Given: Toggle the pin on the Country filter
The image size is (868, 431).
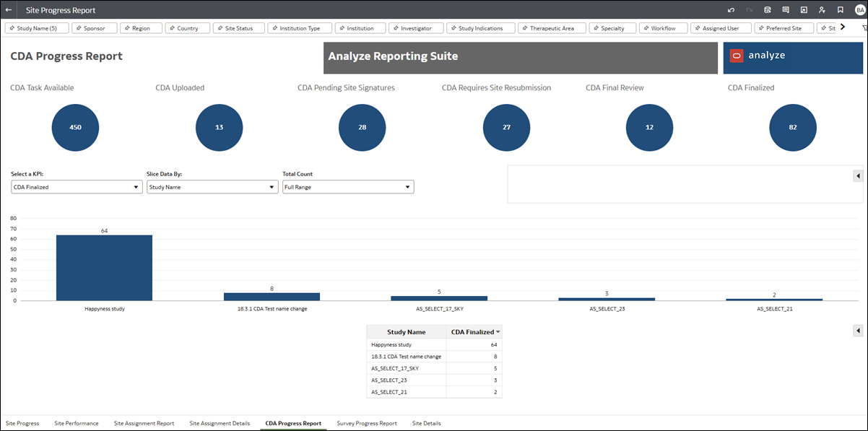Looking at the screenshot, I should [173, 28].
